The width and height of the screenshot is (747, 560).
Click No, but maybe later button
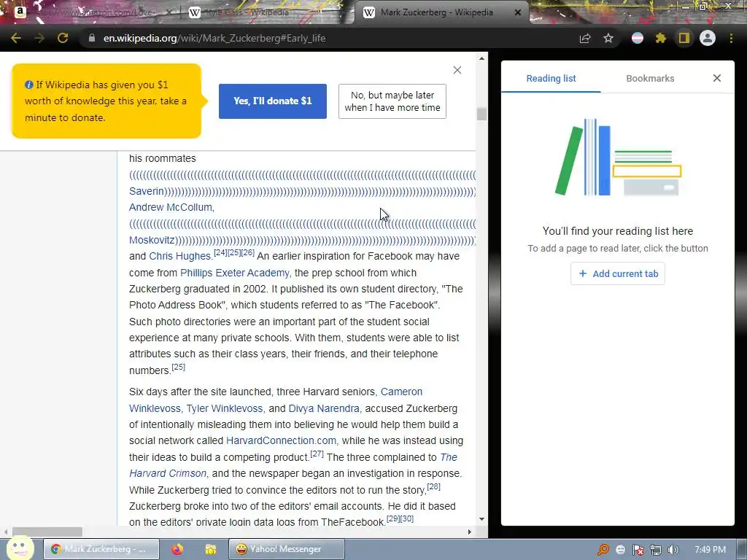[x=392, y=101]
